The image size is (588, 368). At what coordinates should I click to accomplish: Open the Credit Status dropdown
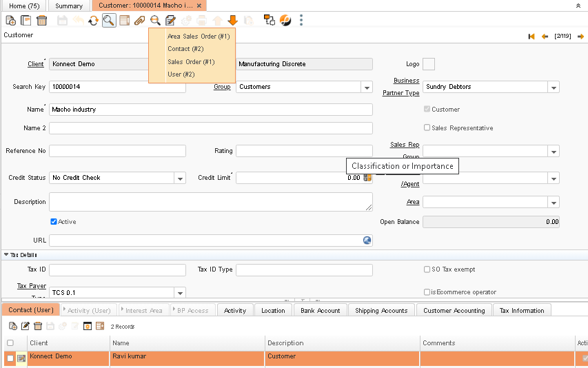point(180,178)
